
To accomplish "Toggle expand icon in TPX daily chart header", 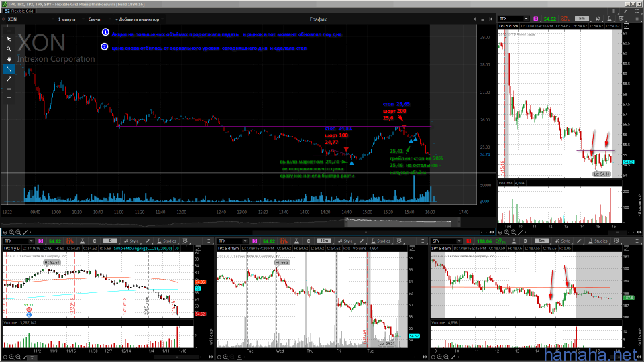I will click(198, 248).
